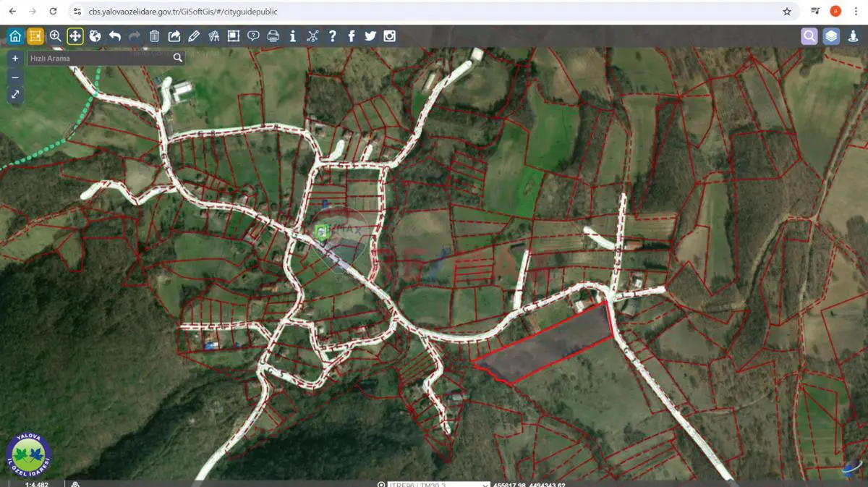Zoom out with the minus button

(15, 77)
